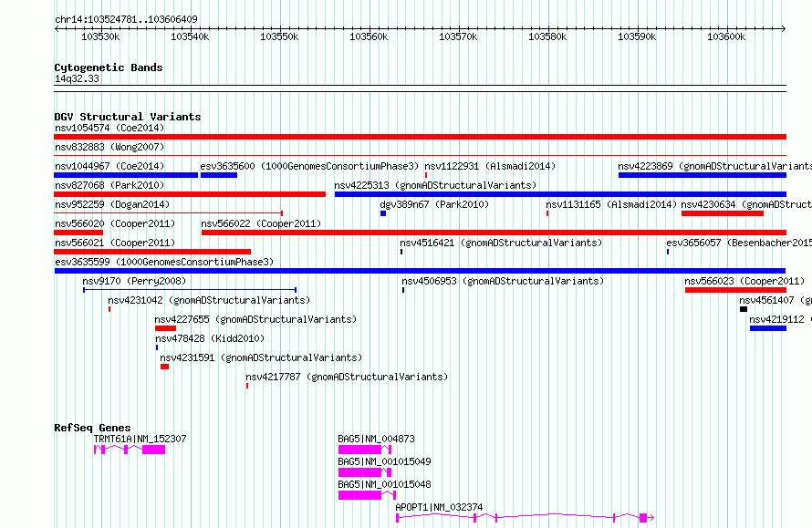Select the nsv4219112 blue bar
This screenshot has width=812, height=528.
tap(768, 328)
